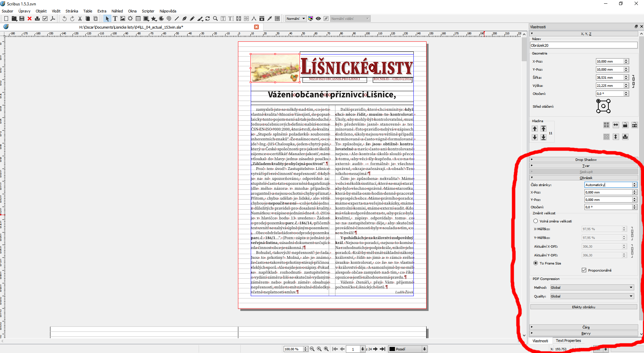The height and width of the screenshot is (353, 644).
Task: Open the Scripter menu
Action: point(148,11)
